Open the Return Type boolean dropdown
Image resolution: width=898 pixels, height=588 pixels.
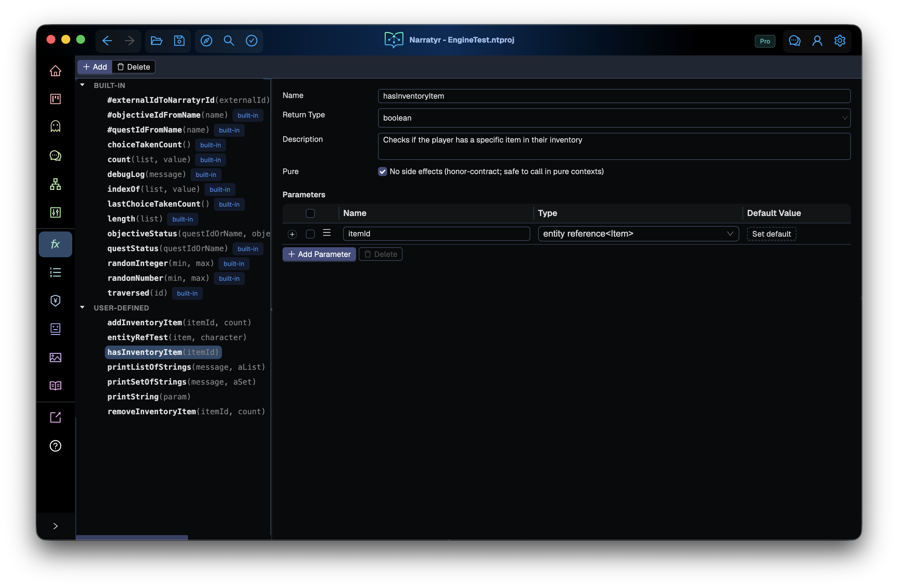614,118
